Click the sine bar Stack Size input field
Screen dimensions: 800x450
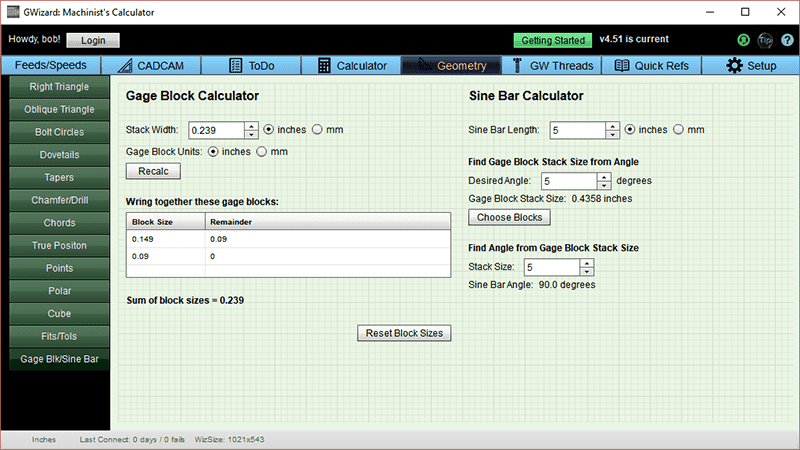tap(553, 267)
